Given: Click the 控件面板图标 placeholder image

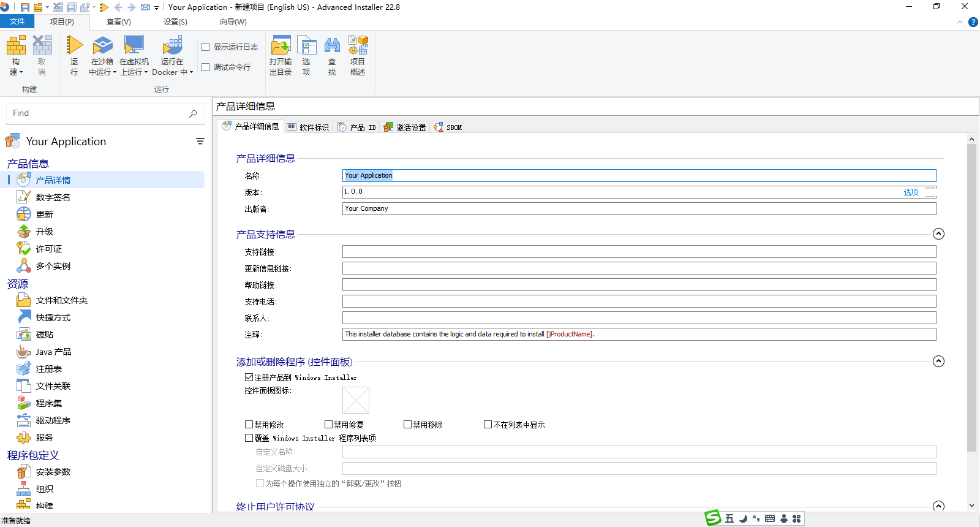Looking at the screenshot, I should (x=356, y=400).
